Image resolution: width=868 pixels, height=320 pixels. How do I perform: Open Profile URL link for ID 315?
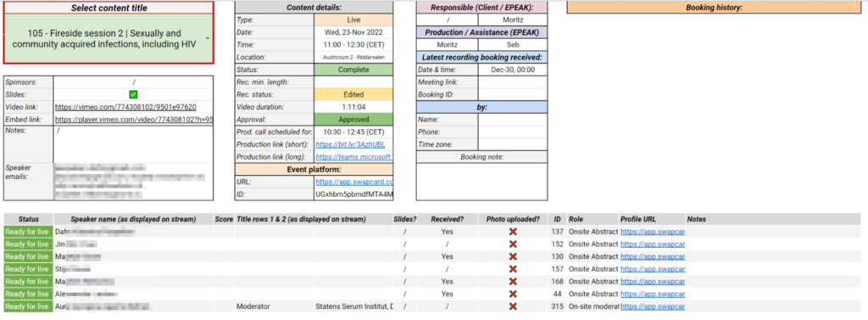point(653,306)
